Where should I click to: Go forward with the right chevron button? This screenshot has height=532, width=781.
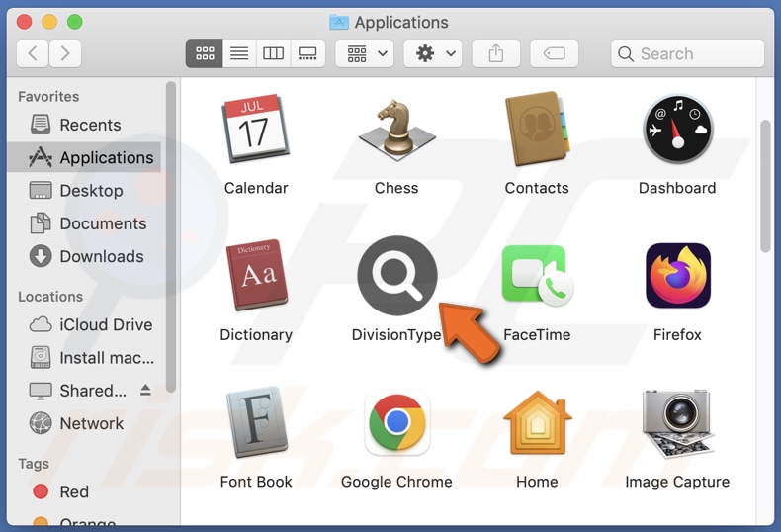(x=64, y=53)
